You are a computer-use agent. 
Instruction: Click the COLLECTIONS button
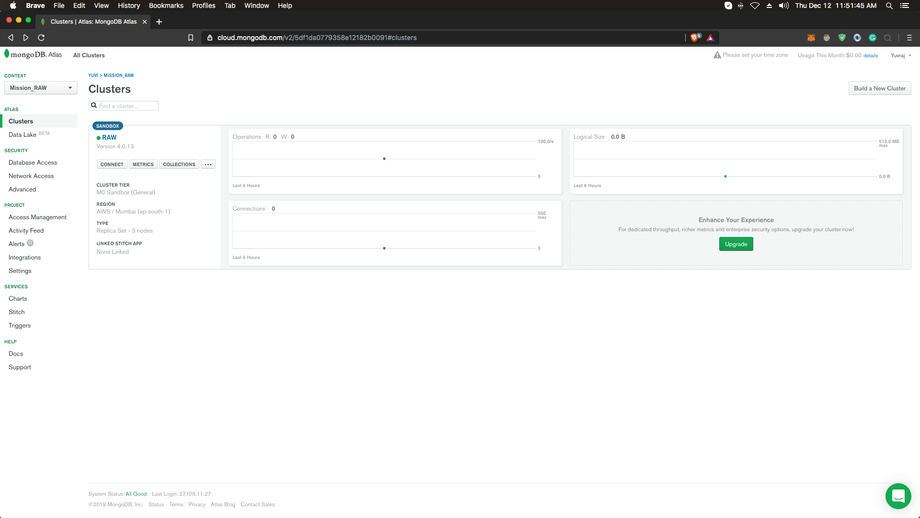tap(179, 164)
